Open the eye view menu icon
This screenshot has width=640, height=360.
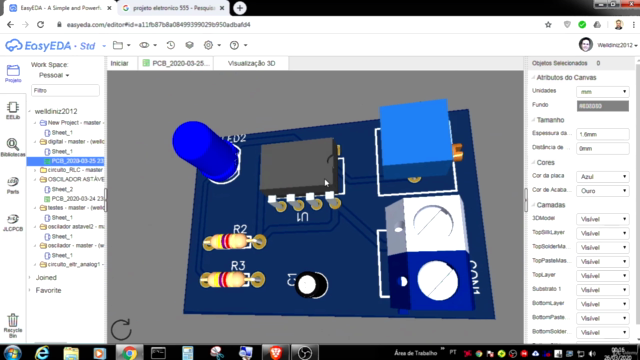pos(144,45)
